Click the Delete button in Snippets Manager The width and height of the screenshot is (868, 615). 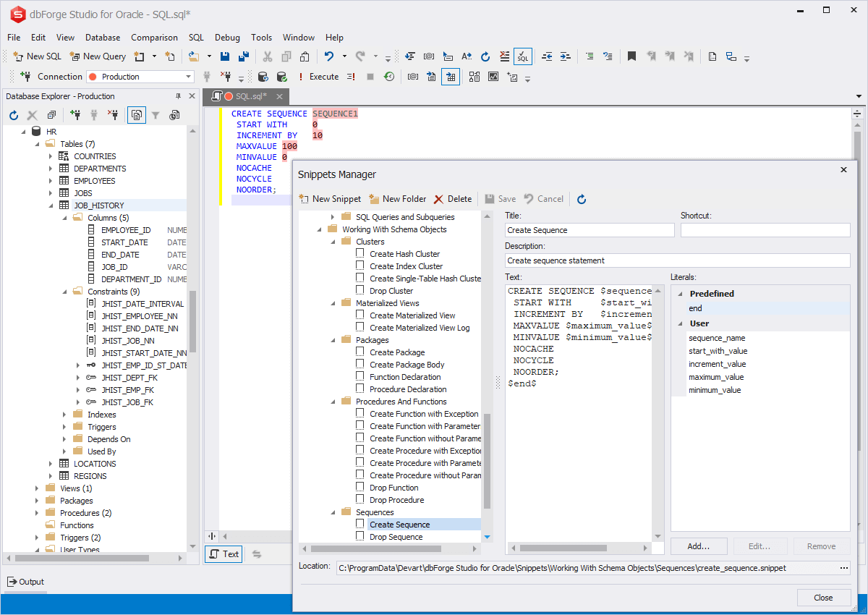pyautogui.click(x=452, y=199)
